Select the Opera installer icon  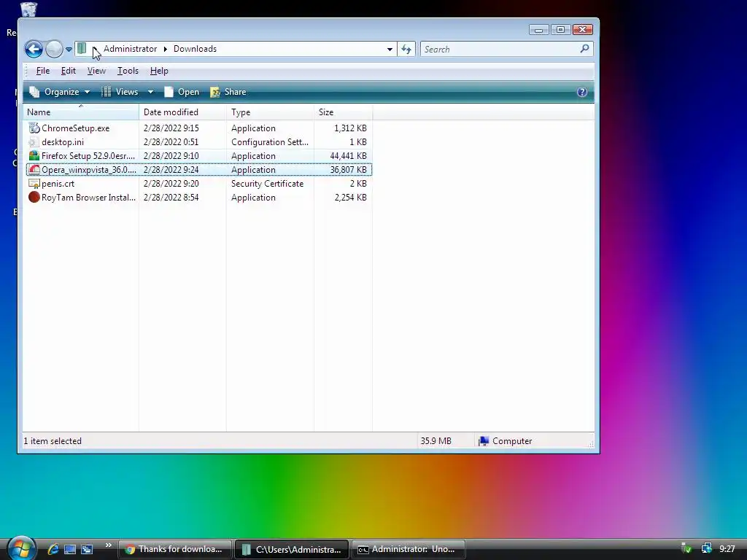tap(34, 169)
